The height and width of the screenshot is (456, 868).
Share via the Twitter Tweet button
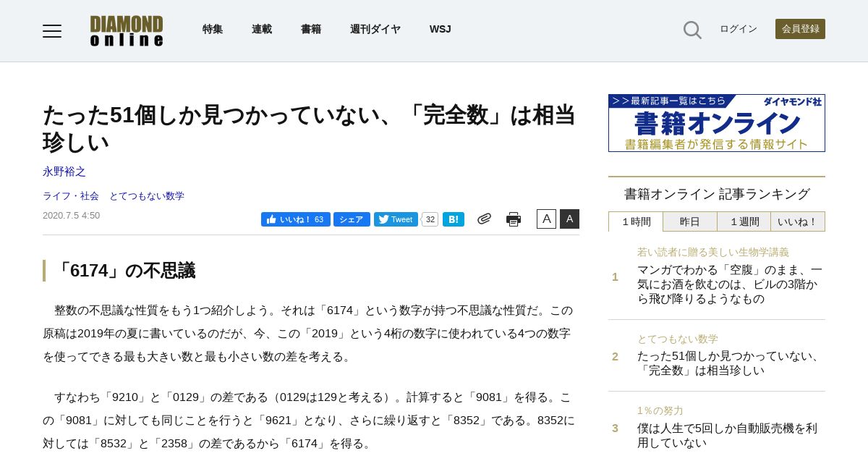pos(396,219)
